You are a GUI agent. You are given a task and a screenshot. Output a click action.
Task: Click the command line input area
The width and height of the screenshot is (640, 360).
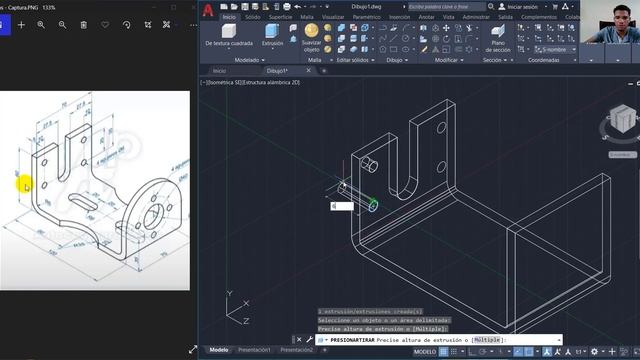tap(439, 340)
